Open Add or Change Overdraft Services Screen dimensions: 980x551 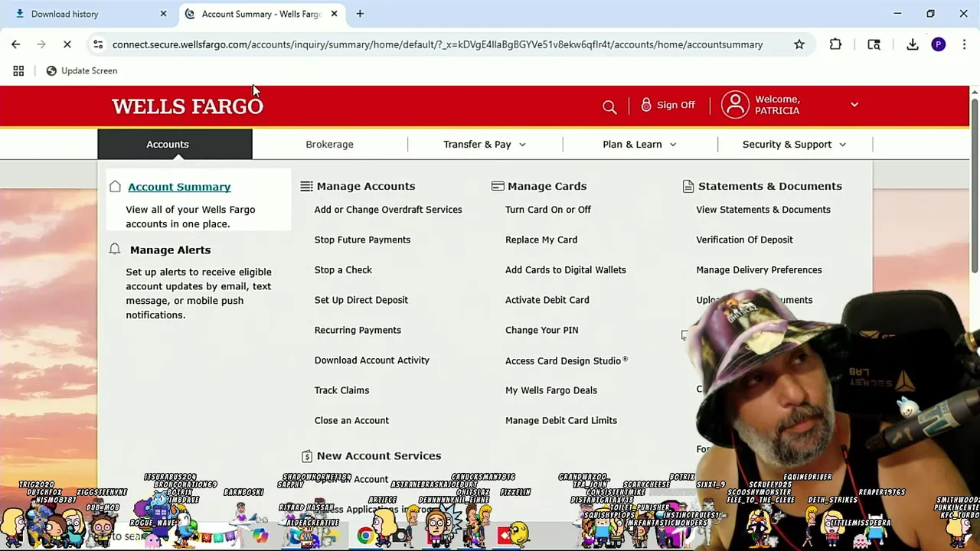coord(388,210)
